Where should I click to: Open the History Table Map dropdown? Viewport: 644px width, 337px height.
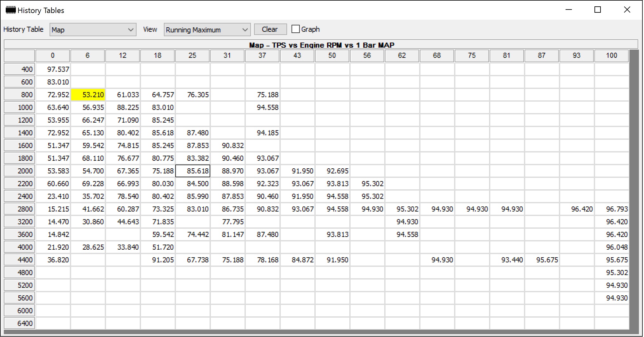point(93,30)
